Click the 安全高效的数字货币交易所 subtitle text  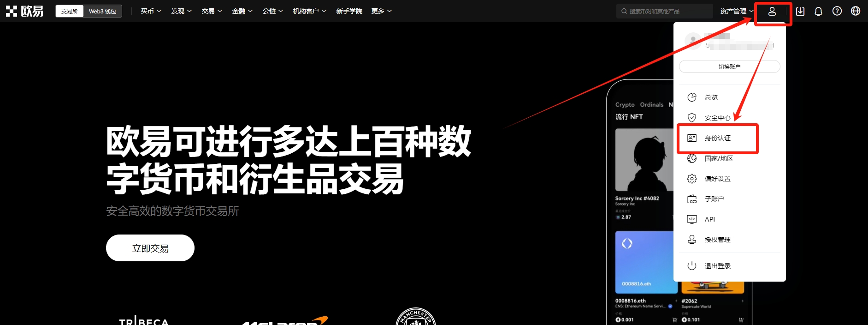(172, 211)
